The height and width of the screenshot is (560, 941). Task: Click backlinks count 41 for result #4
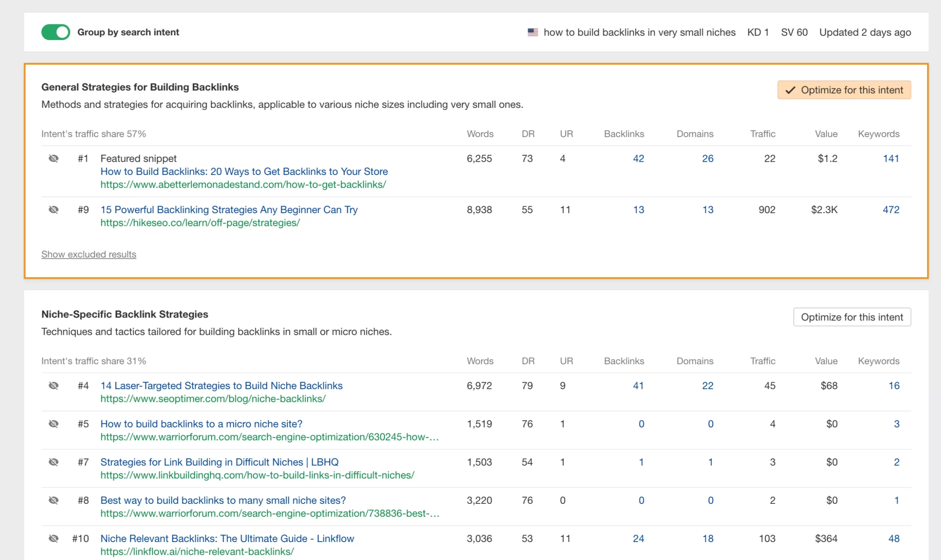point(638,386)
